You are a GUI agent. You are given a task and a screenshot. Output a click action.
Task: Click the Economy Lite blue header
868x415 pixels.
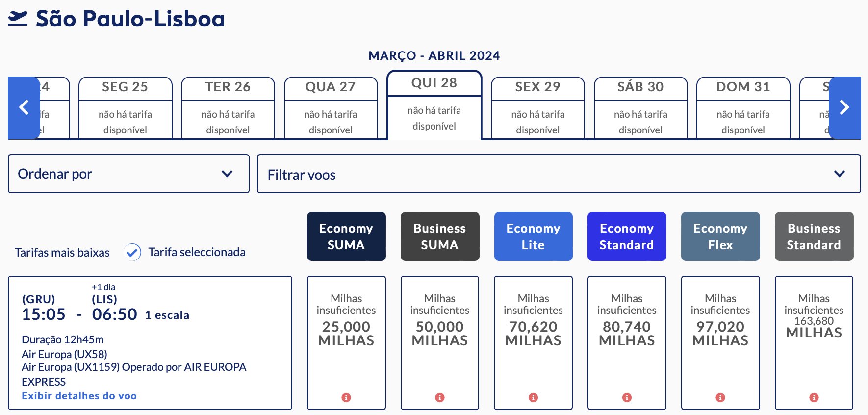click(533, 236)
